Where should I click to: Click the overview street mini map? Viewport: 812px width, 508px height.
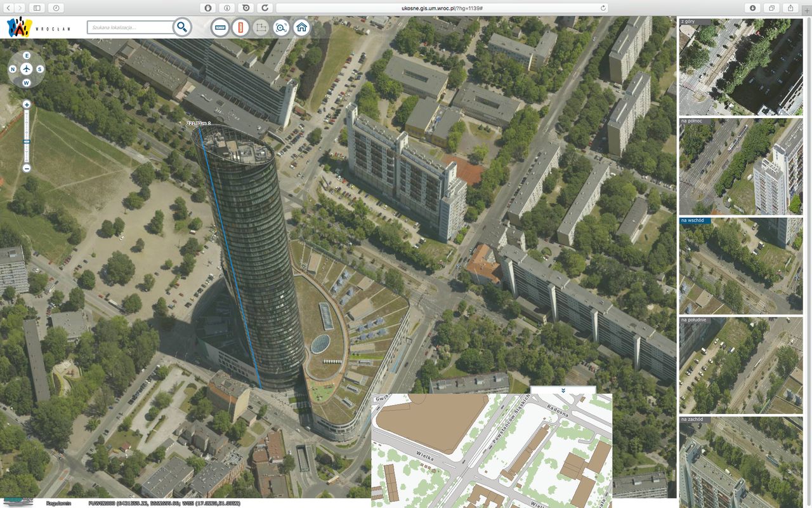coord(492,450)
